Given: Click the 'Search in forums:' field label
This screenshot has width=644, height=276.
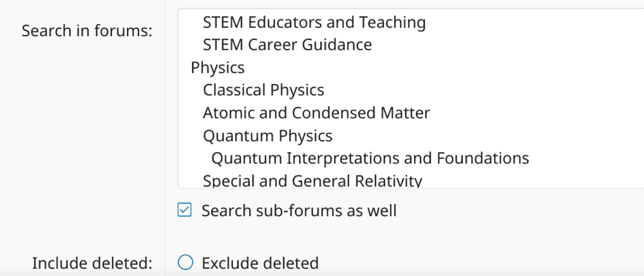Looking at the screenshot, I should click(87, 31).
